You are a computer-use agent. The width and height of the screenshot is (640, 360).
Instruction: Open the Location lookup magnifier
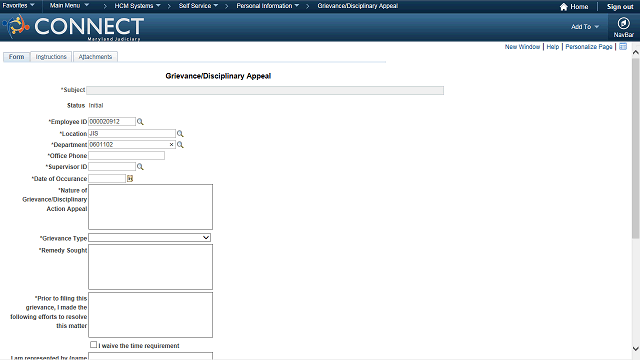click(180, 133)
